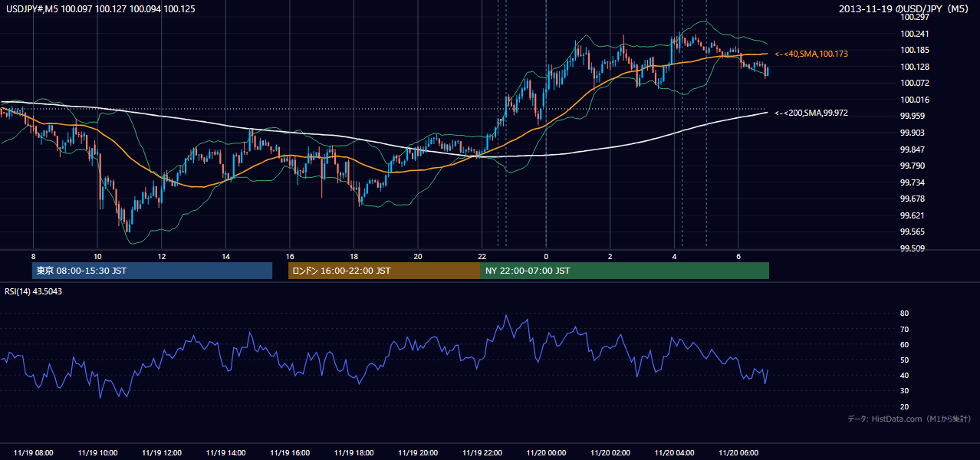Click the 100.297 price axis label
The image size is (980, 460).
point(914,17)
